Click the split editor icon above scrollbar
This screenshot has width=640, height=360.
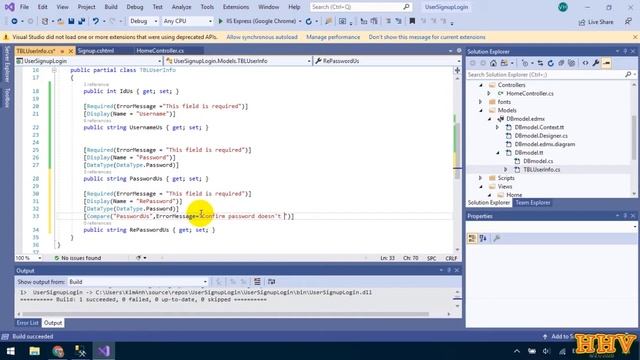[x=458, y=70]
